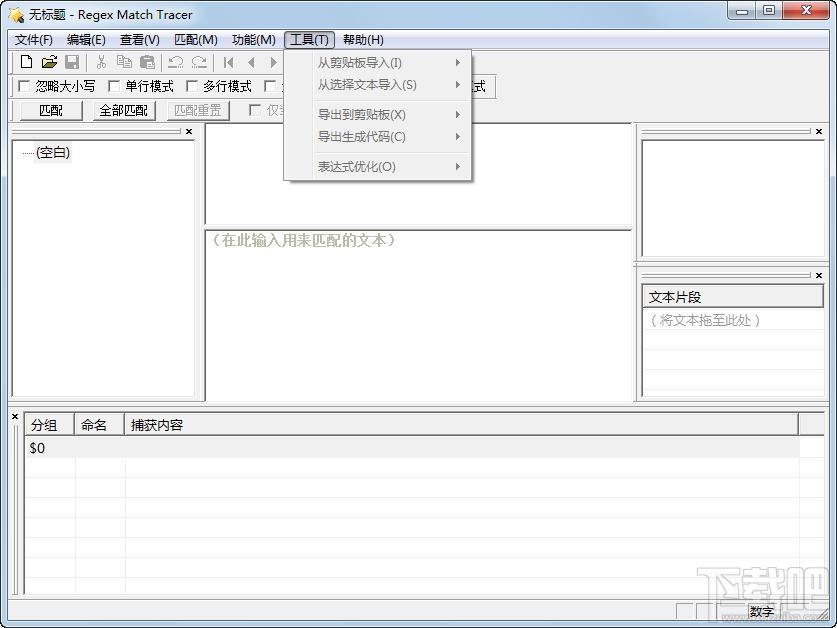Click the Cut scissors icon
837x628 pixels.
pyautogui.click(x=101, y=62)
